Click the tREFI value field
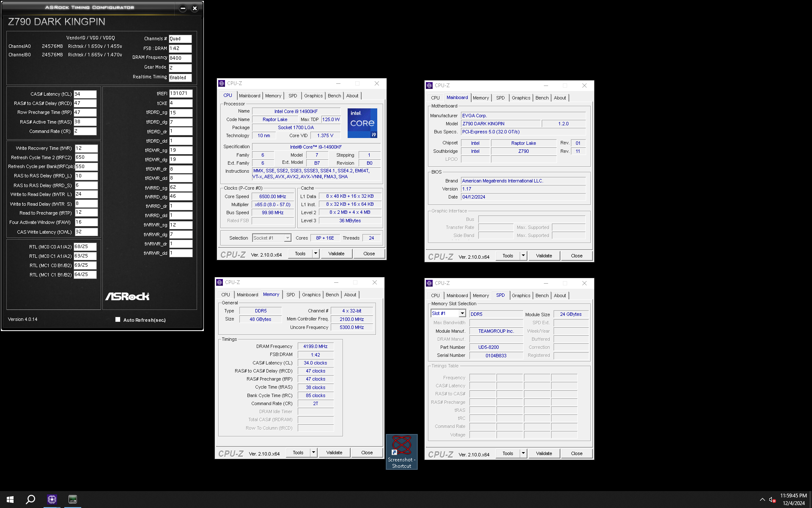 (181, 94)
